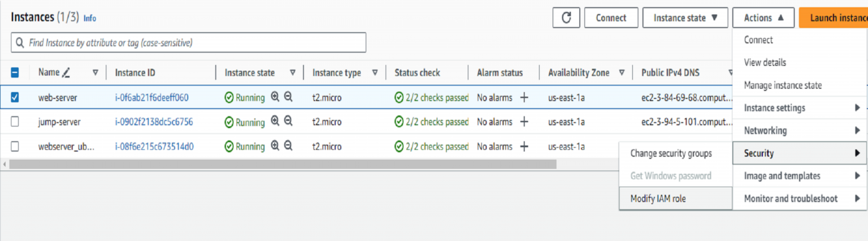Image resolution: width=868 pixels, height=241 pixels.
Task: Collapse the Actions dropdown menu
Action: 763,18
